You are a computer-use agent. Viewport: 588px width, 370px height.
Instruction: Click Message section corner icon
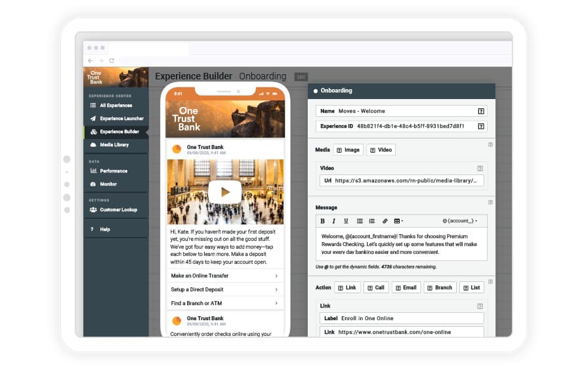pyautogui.click(x=490, y=203)
